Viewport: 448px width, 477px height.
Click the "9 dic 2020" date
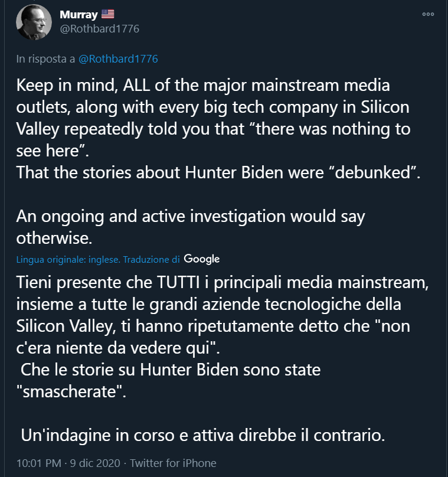[95, 463]
